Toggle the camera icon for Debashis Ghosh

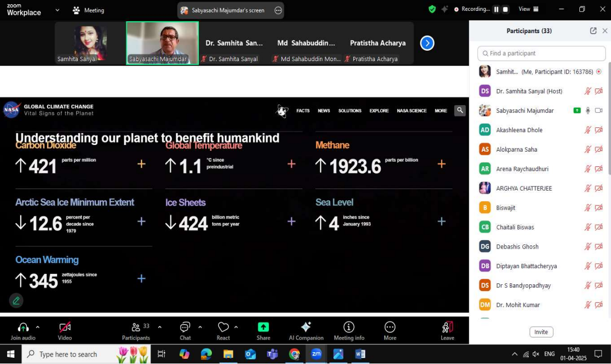[x=599, y=246]
